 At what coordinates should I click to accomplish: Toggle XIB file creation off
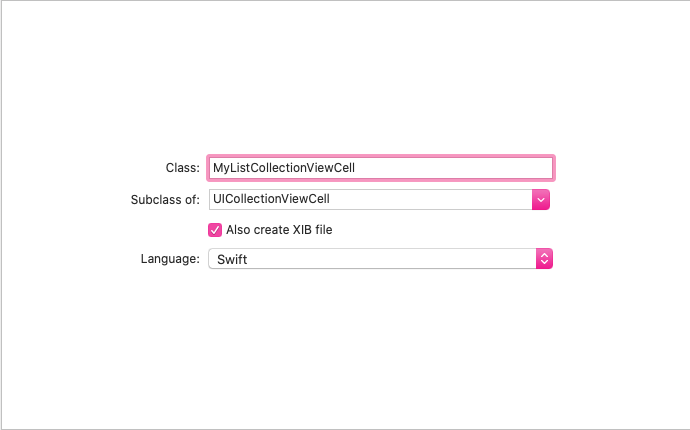point(214,230)
